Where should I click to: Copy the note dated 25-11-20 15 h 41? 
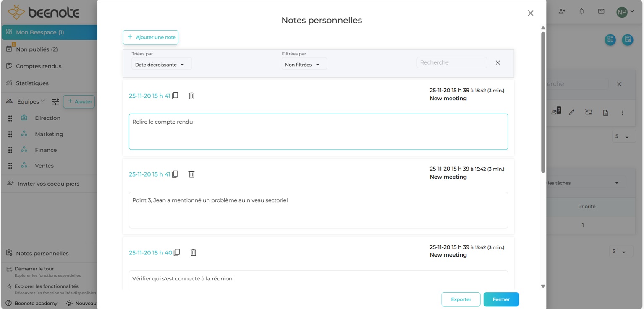point(175,96)
